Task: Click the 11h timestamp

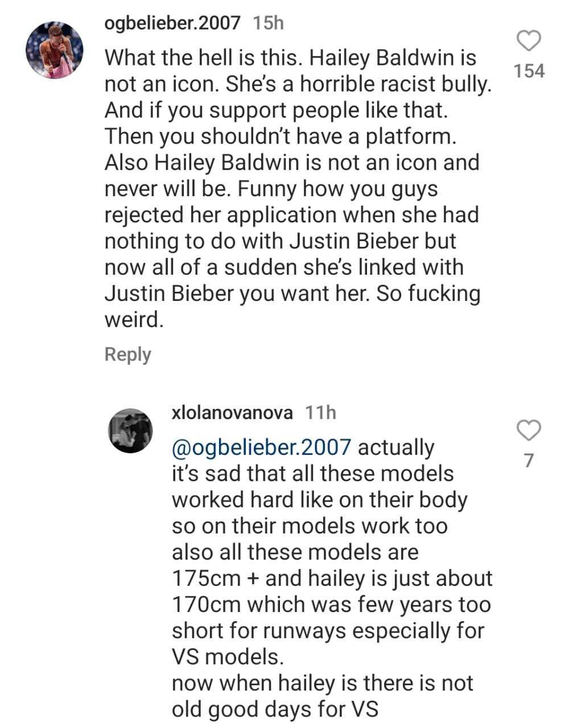Action: click(320, 412)
